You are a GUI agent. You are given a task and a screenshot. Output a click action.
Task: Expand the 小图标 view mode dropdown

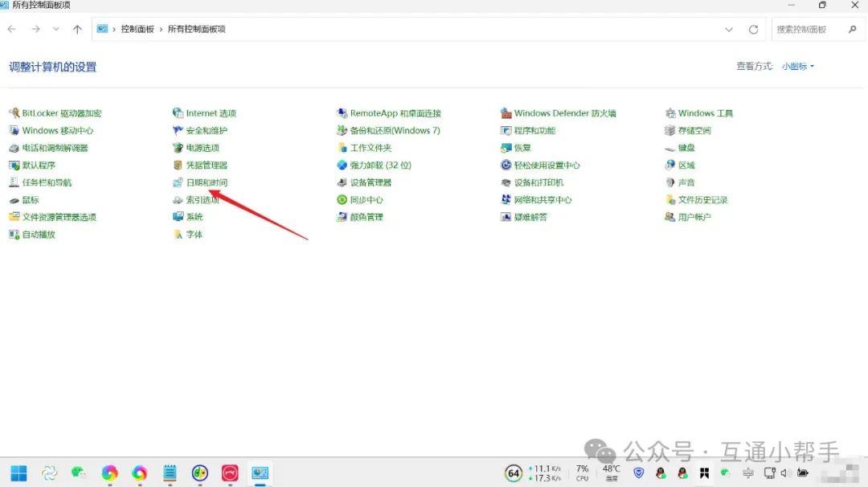click(798, 67)
